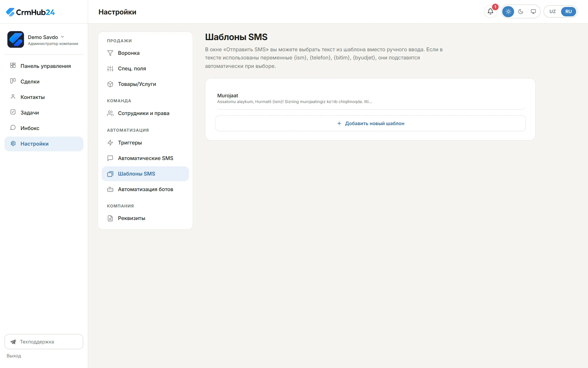Switch to light theme sun icon
This screenshot has width=588, height=368.
click(x=508, y=11)
